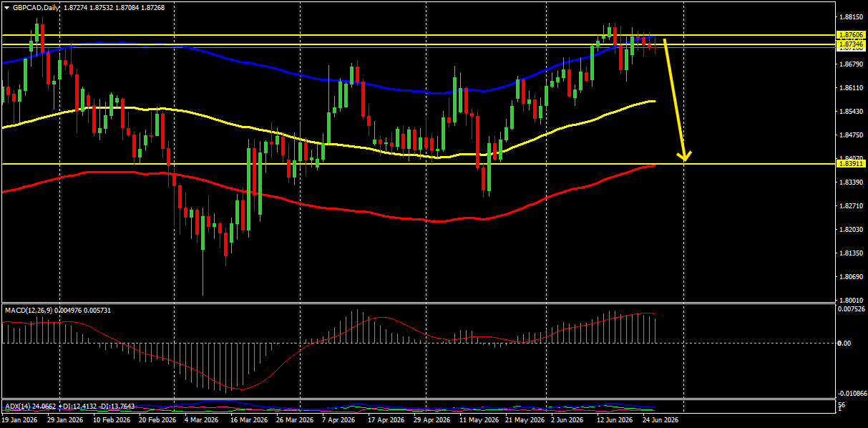This screenshot has height=428, width=868.
Task: Click the 17 Apr 2026 date label
Action: (x=386, y=421)
